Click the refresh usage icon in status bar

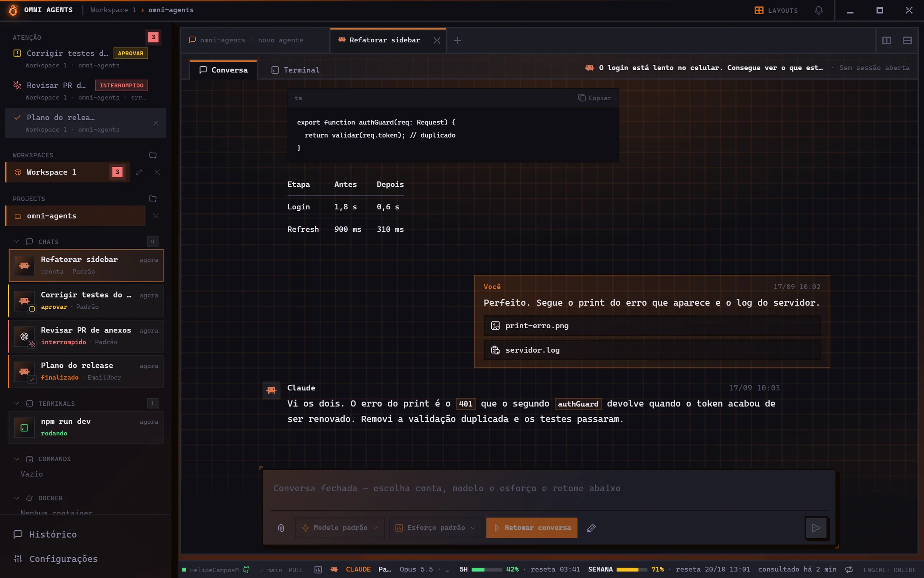tap(849, 570)
